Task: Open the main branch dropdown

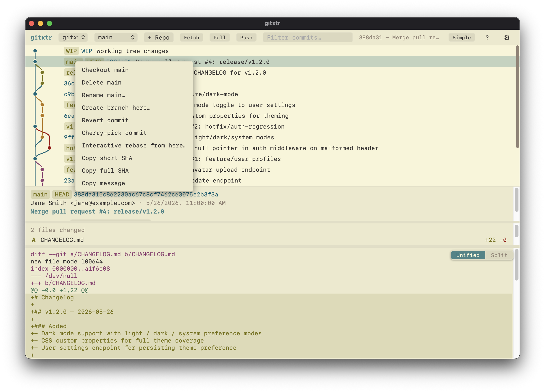Action: 116,38
